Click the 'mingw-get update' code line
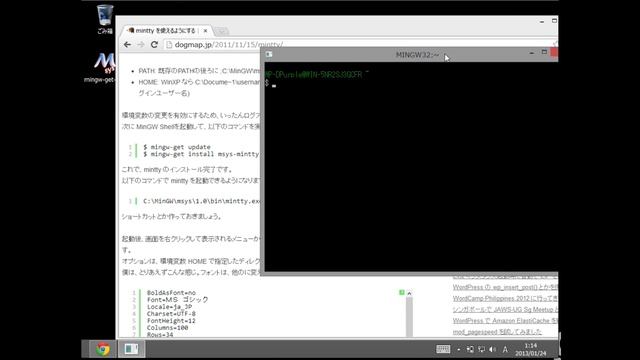The height and width of the screenshot is (360, 640). [x=177, y=147]
